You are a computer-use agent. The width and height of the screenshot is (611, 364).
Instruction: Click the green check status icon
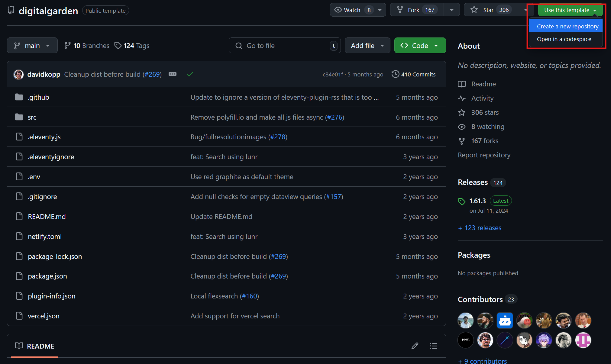point(190,74)
